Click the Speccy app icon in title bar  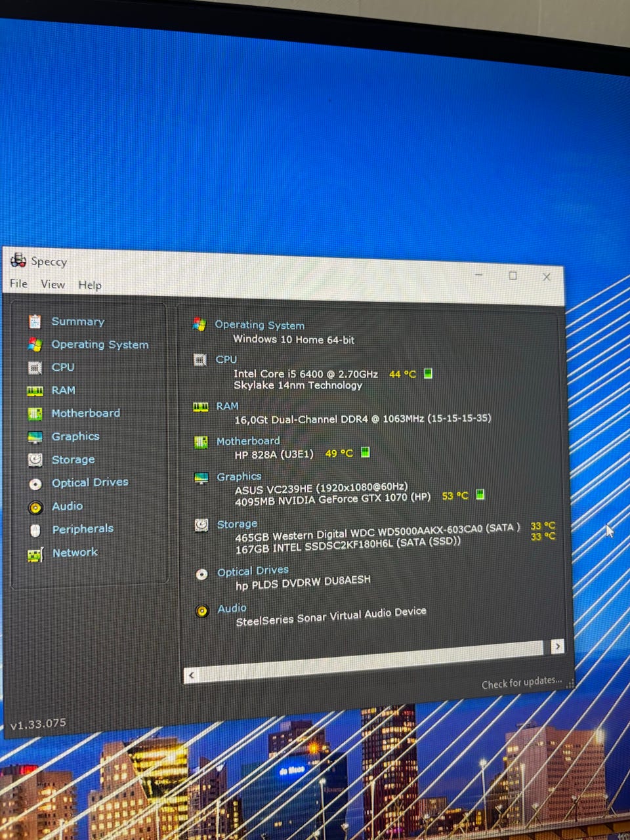point(18,261)
